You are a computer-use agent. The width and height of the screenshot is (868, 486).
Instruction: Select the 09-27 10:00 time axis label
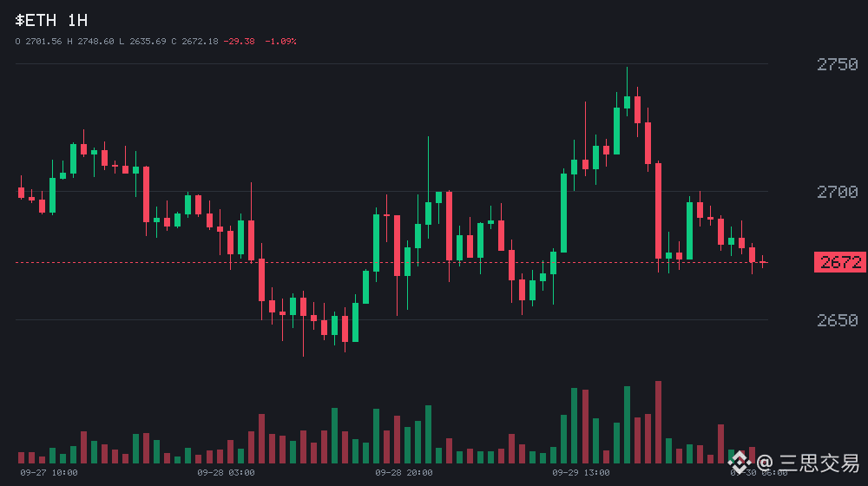[x=49, y=473]
